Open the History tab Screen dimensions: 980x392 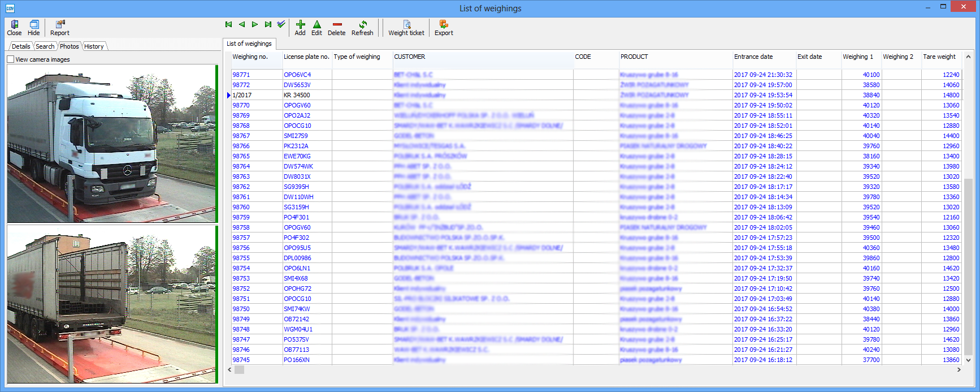click(94, 46)
